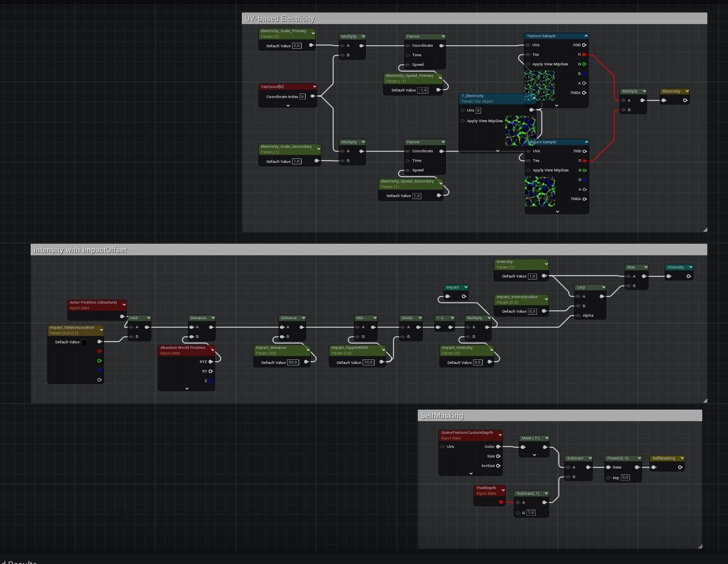Collapse the top Texture Sample preview thumbnail
The height and width of the screenshot is (564, 728).
click(556, 105)
